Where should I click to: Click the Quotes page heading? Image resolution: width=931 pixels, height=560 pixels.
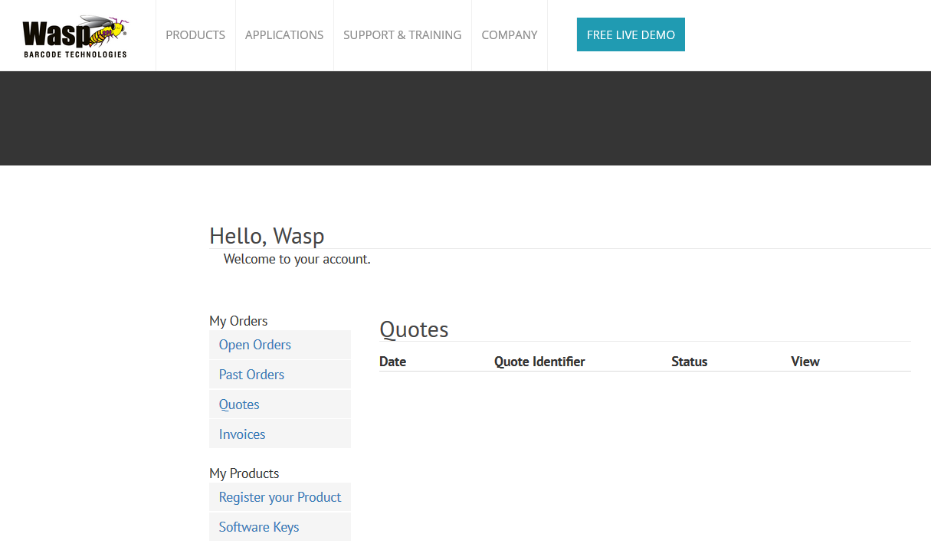coord(414,329)
